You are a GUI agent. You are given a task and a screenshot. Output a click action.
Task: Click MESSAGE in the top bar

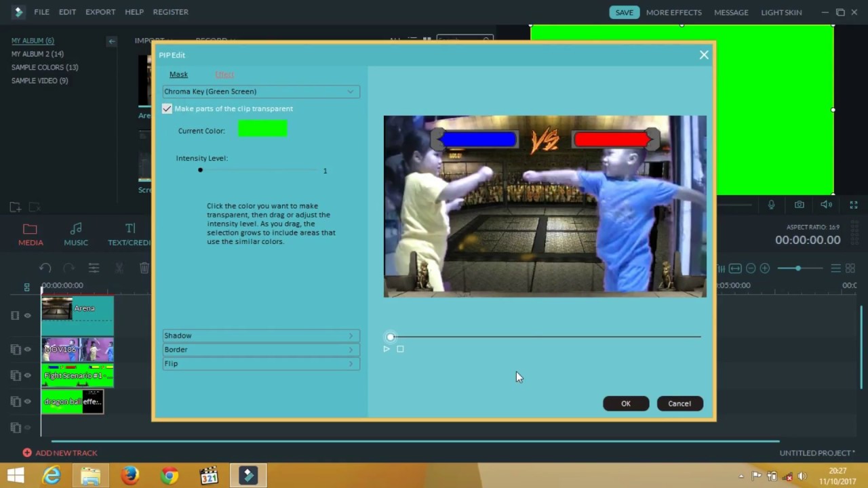tap(731, 12)
